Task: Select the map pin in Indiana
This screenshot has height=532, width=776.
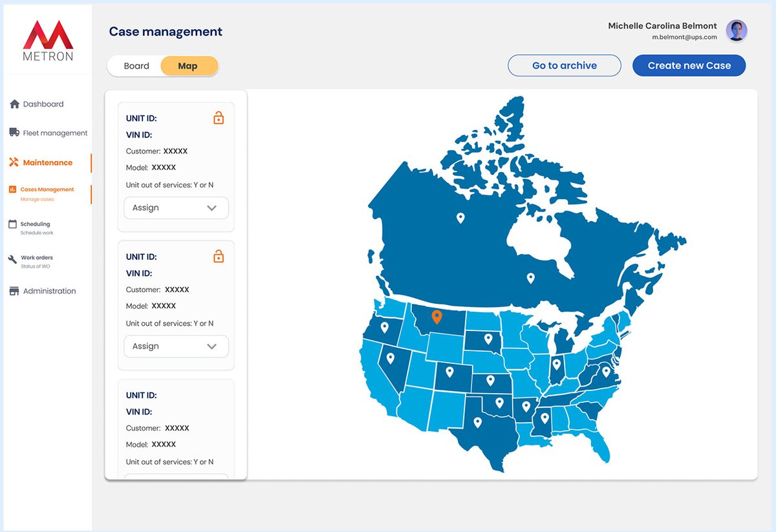Action: [555, 363]
